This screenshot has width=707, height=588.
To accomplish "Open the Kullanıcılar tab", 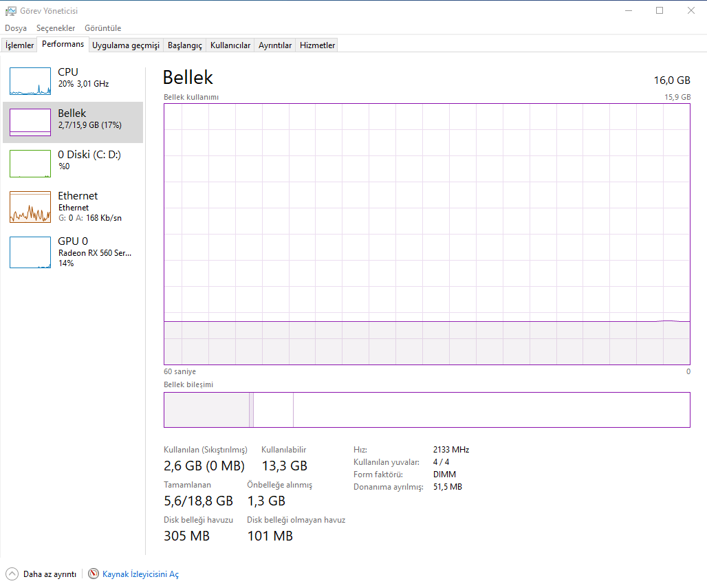I will pos(230,44).
